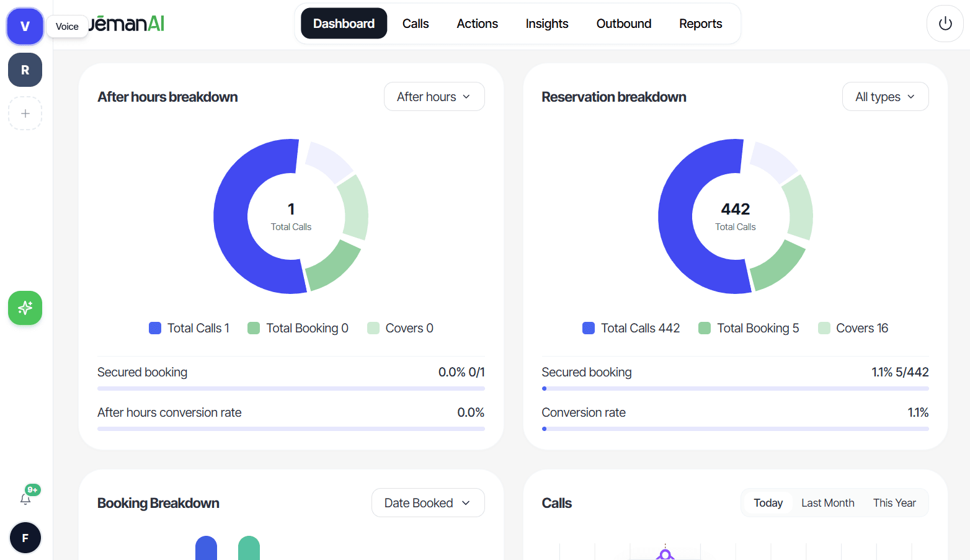Click the Reservation donut chart showing 442
Viewport: 970px width, 560px height.
coord(736,216)
